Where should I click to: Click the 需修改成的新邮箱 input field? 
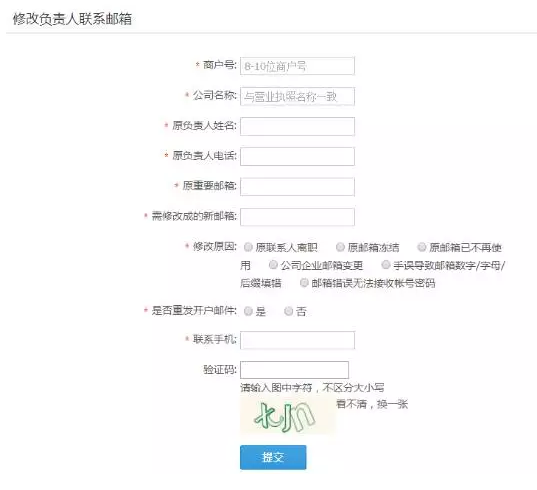297,217
